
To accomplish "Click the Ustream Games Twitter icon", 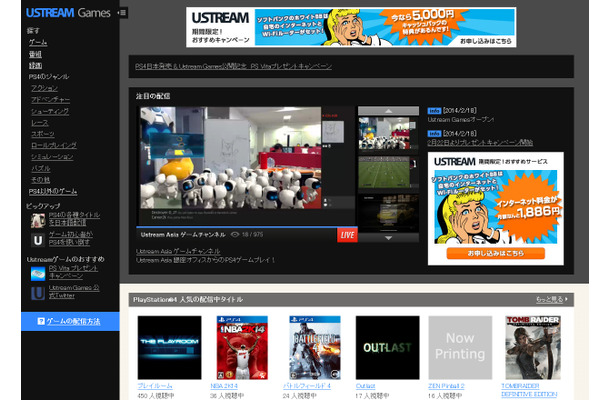I will click(38, 293).
